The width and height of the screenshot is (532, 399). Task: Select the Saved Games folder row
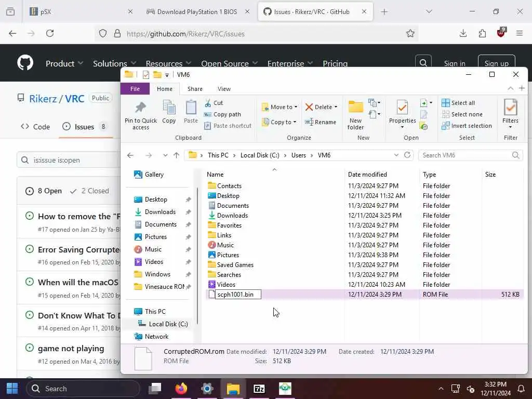(x=365, y=265)
